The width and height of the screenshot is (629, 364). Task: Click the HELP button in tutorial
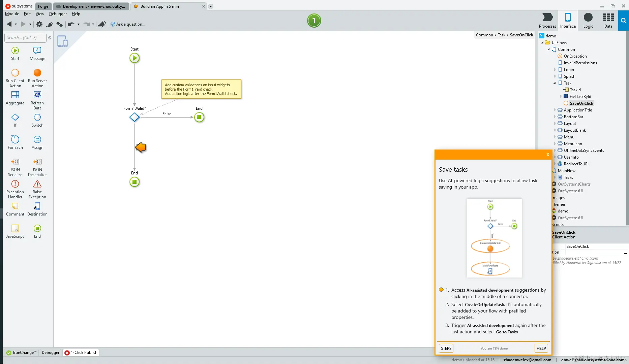click(x=541, y=348)
